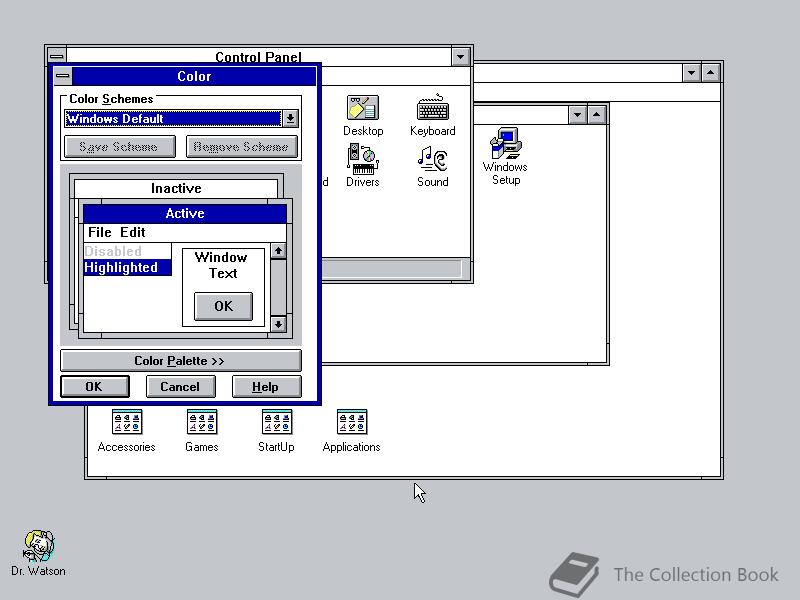Viewport: 800px width, 600px height.
Task: Open the StartUp program group icon
Action: [276, 431]
